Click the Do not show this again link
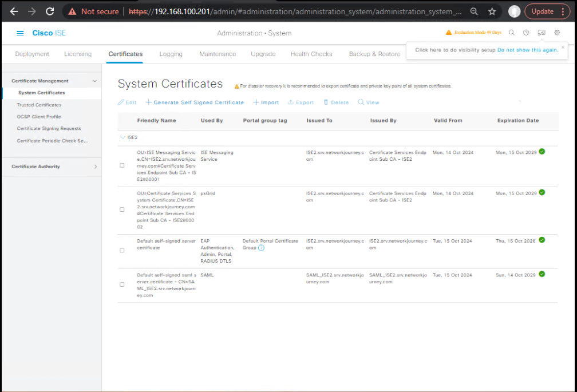577x392 pixels. pyautogui.click(x=528, y=50)
